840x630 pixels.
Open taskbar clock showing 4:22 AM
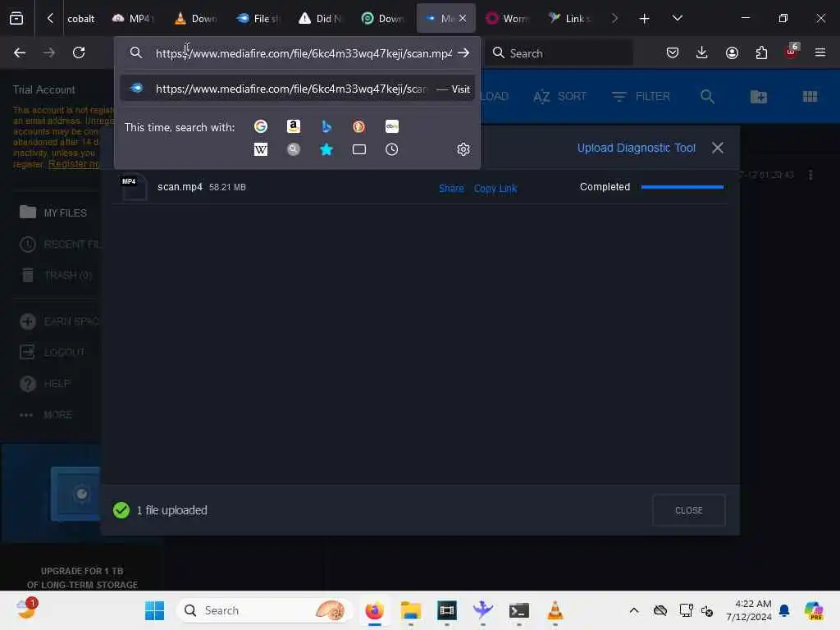(x=749, y=610)
